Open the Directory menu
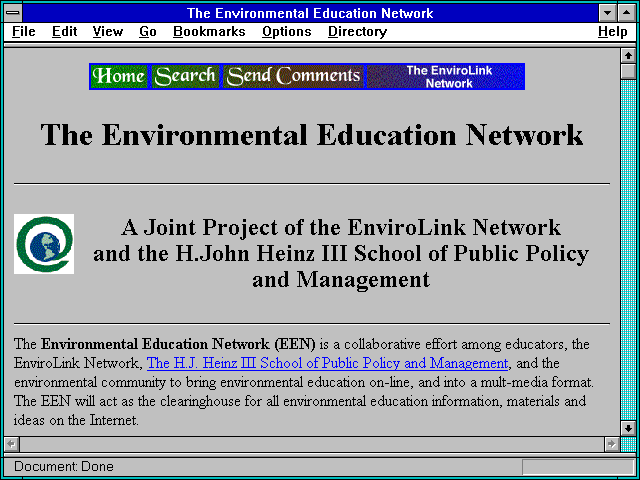The width and height of the screenshot is (640, 480). (x=357, y=32)
